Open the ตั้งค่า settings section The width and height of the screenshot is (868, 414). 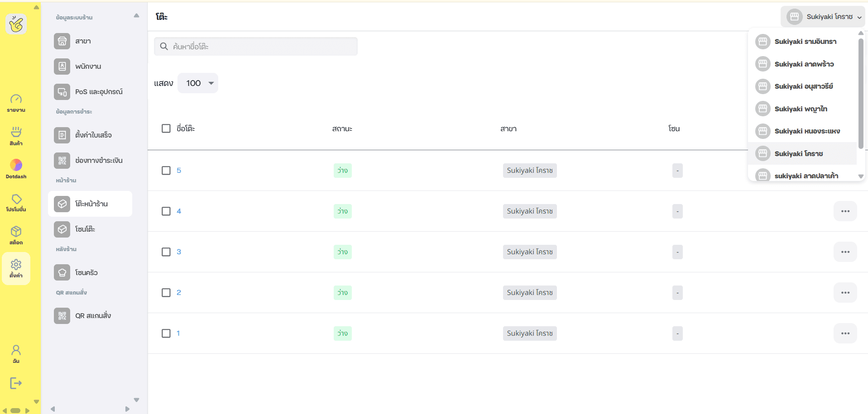click(16, 269)
